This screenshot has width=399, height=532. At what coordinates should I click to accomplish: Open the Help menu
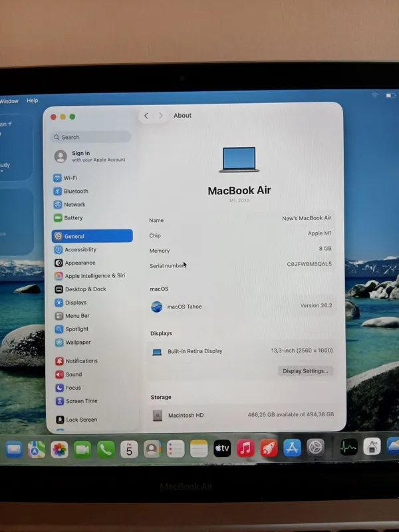pos(32,100)
